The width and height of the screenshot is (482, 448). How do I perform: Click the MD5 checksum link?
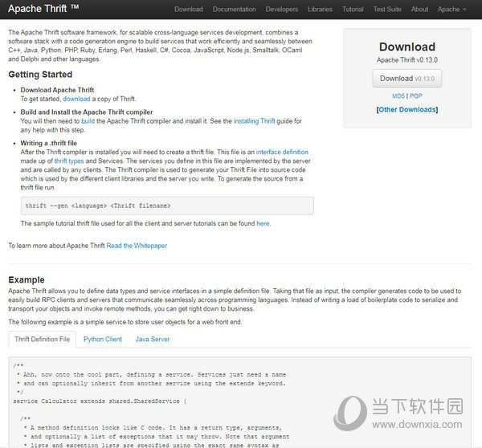point(398,96)
